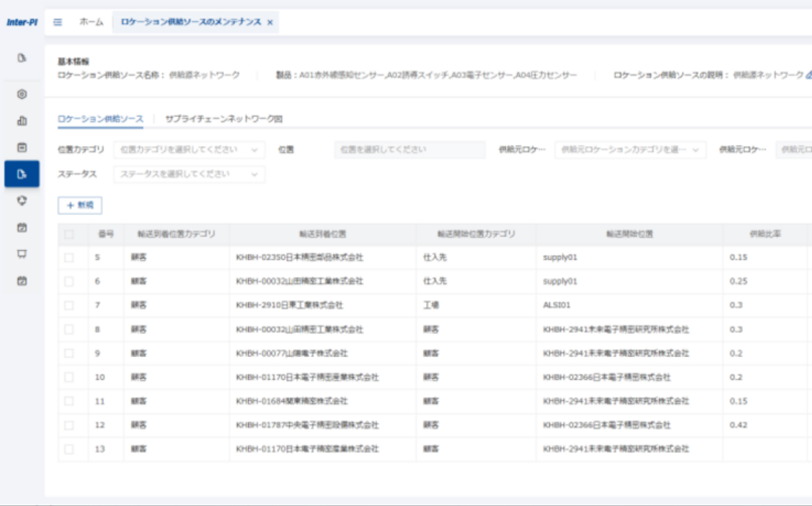Select the highlighted blue document sidebar icon
The height and width of the screenshot is (506, 812).
coord(22,174)
